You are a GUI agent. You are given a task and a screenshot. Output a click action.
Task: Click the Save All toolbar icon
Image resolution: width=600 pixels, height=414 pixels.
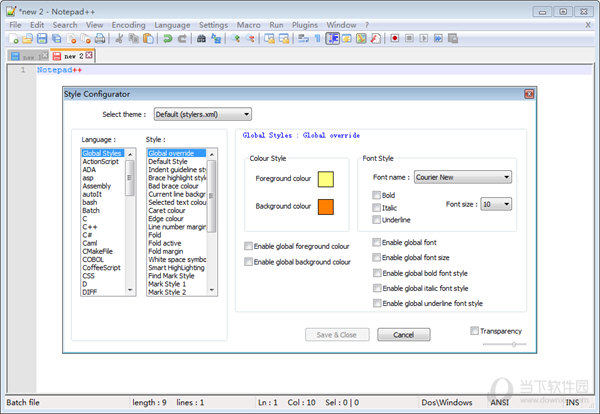pos(57,39)
